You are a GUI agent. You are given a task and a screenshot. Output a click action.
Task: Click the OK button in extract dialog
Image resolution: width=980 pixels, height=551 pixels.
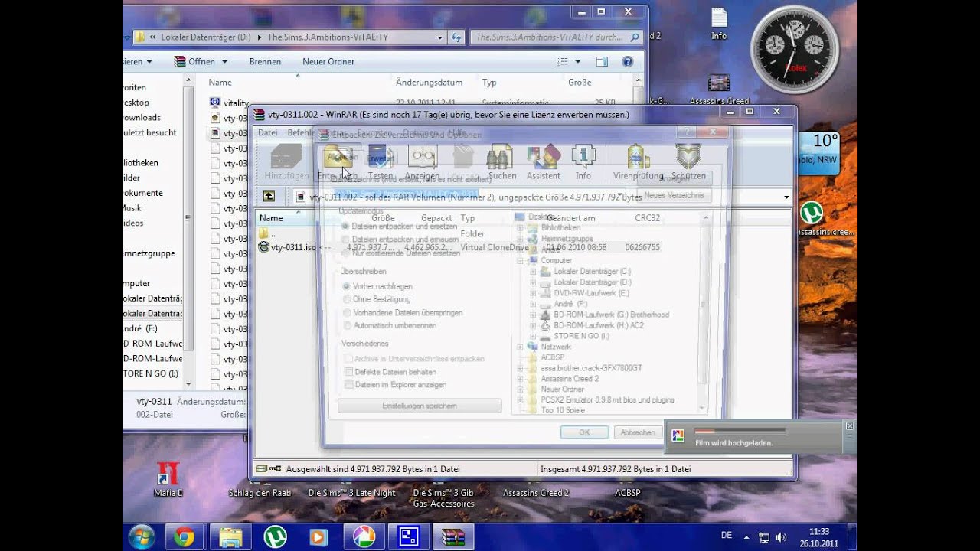click(584, 432)
